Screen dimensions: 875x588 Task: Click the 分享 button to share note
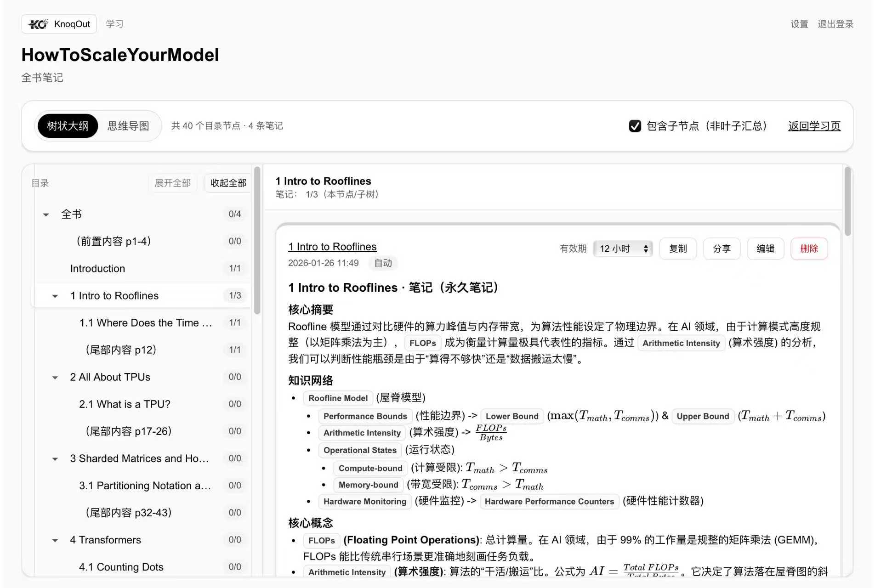pyautogui.click(x=722, y=249)
